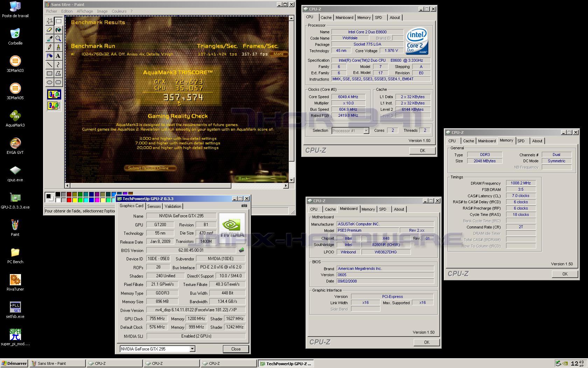The image size is (588, 368).
Task: Pick the magenta color swatch in Paint
Action: click(x=97, y=200)
